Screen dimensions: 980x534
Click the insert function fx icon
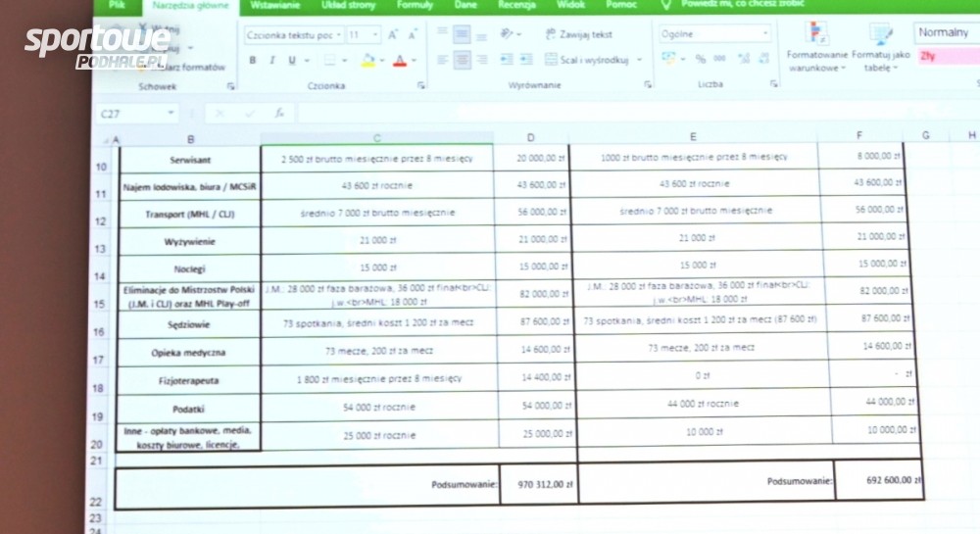[x=278, y=113]
